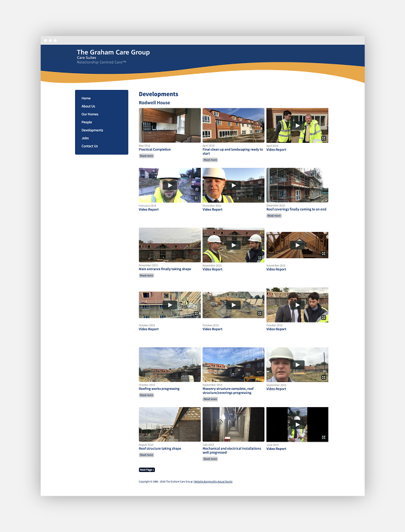
Task: Play the November 2015 two workers video
Action: (233, 245)
